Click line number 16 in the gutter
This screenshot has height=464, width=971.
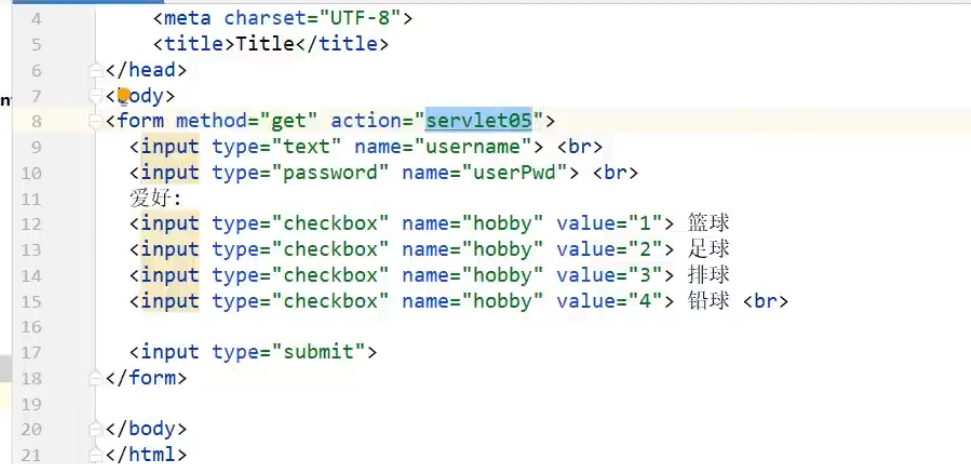pyautogui.click(x=31, y=326)
